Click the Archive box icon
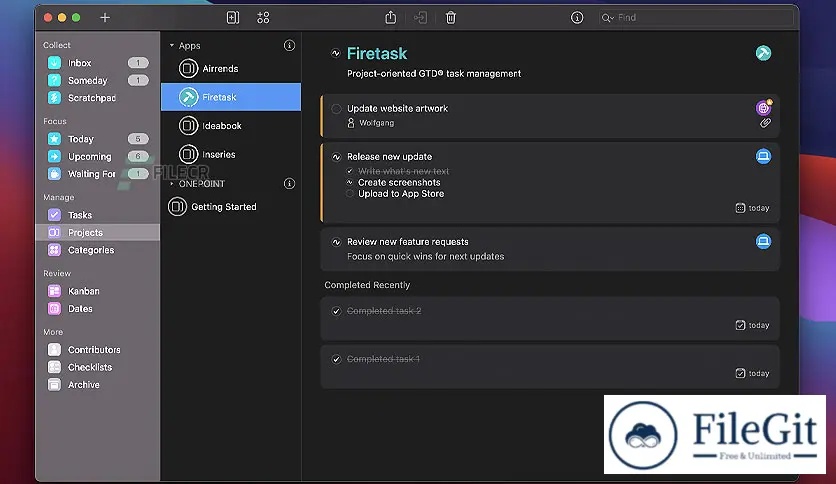 click(54, 385)
